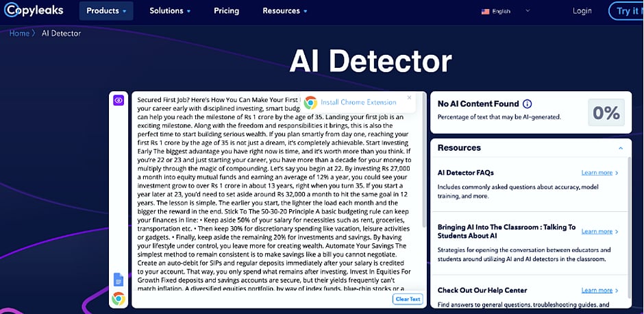Click the 0% AI score badge
Viewport: 644px width, 314px height.
606,112
